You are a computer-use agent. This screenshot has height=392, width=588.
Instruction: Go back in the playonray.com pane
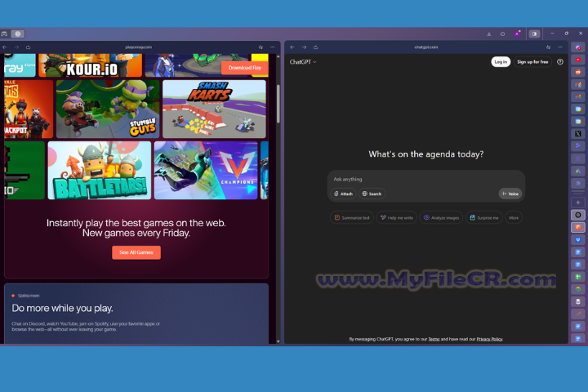pyautogui.click(x=5, y=47)
